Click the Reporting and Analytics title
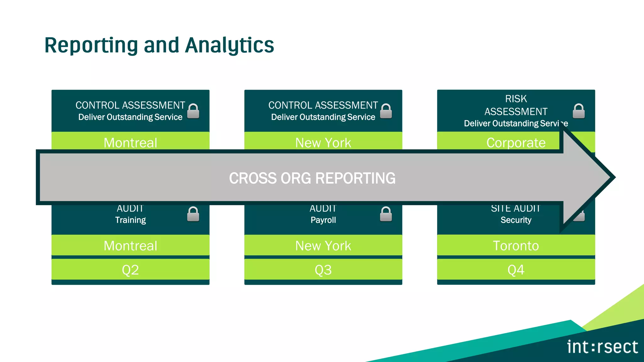Viewport: 644px width, 362px height. tap(159, 45)
